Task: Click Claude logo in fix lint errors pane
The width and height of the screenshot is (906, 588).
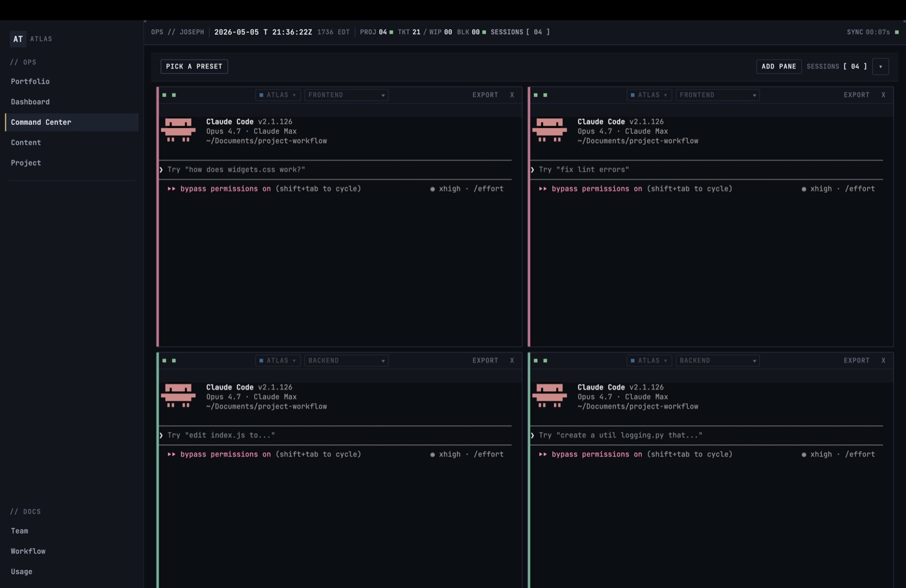Action: tap(549, 130)
